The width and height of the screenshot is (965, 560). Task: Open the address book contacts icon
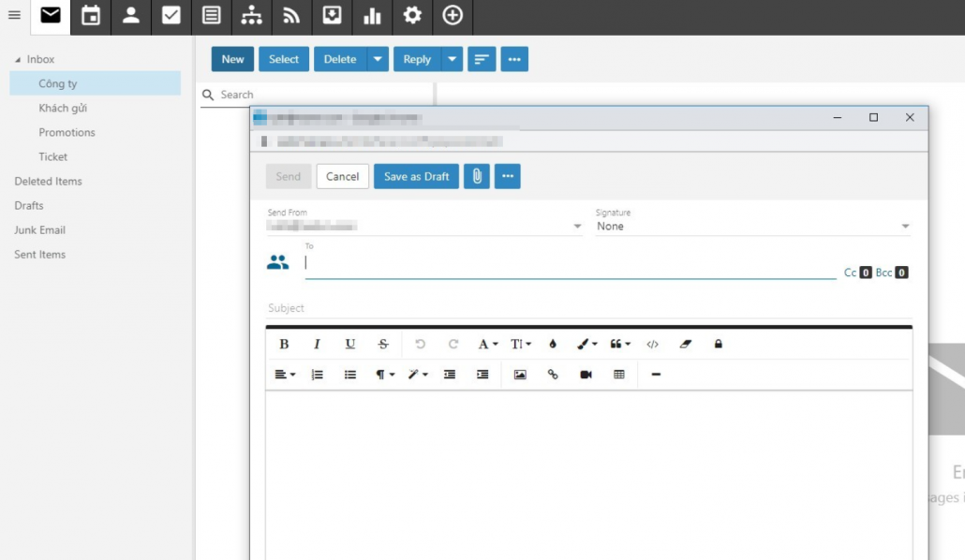[x=277, y=263]
